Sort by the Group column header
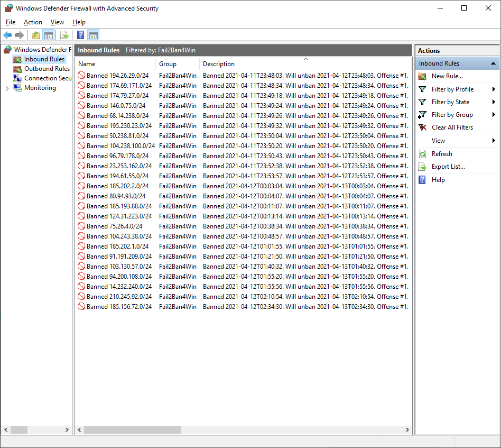 178,64
